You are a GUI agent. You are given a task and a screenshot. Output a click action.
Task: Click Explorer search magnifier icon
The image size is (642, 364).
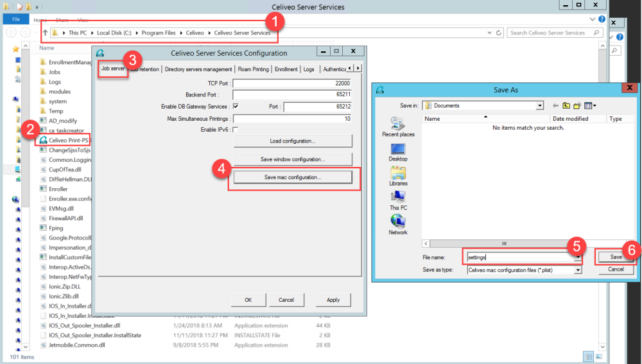[596, 33]
